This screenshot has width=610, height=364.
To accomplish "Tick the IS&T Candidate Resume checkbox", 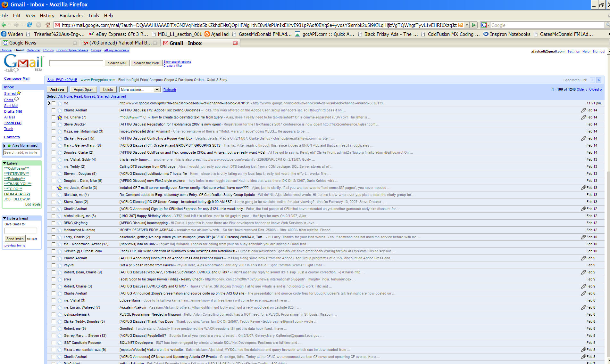I will pos(54,343).
